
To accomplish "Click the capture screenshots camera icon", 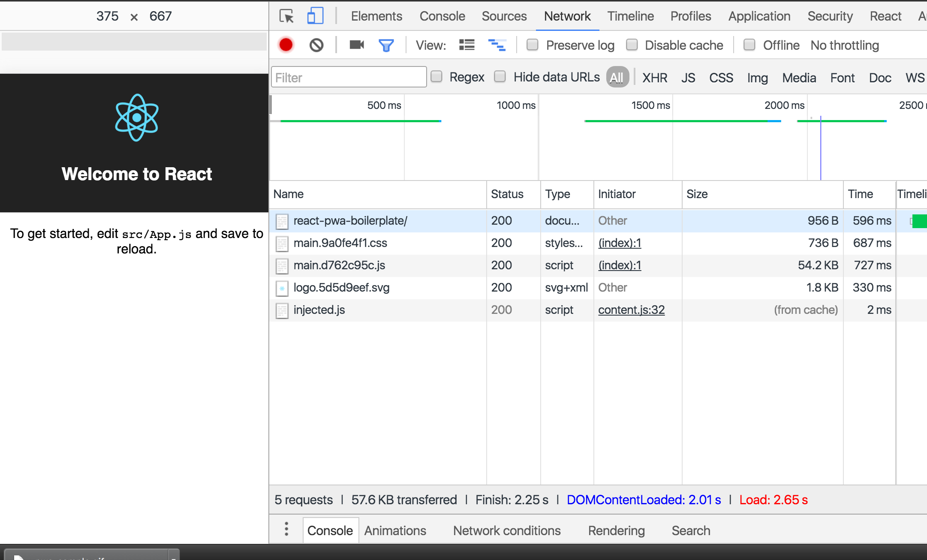I will click(x=357, y=45).
